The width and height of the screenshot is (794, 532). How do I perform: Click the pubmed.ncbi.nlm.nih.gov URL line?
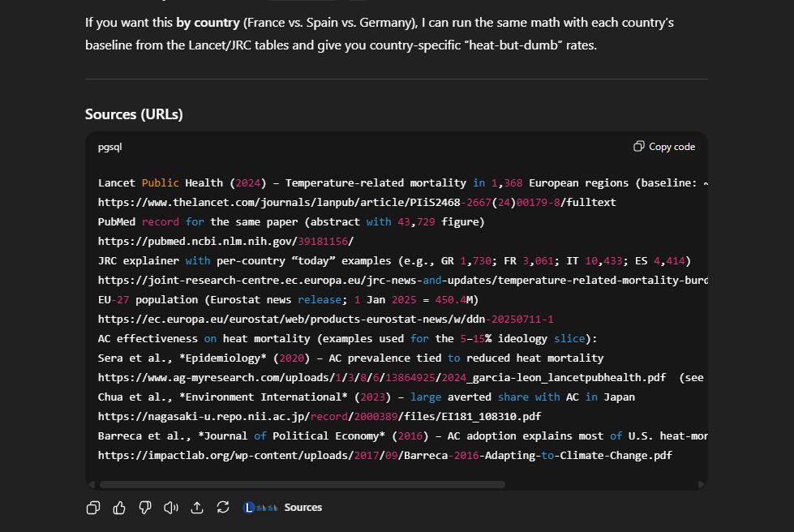pyautogui.click(x=225, y=242)
